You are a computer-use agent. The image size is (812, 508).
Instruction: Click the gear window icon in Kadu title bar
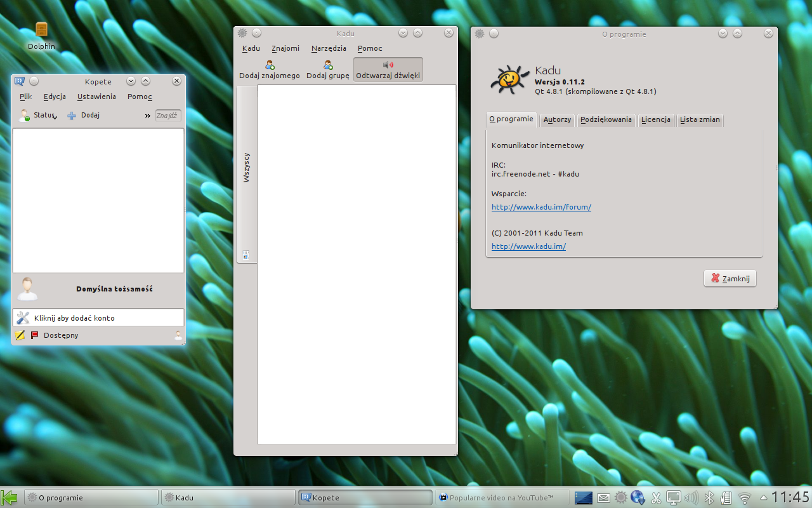click(242, 33)
